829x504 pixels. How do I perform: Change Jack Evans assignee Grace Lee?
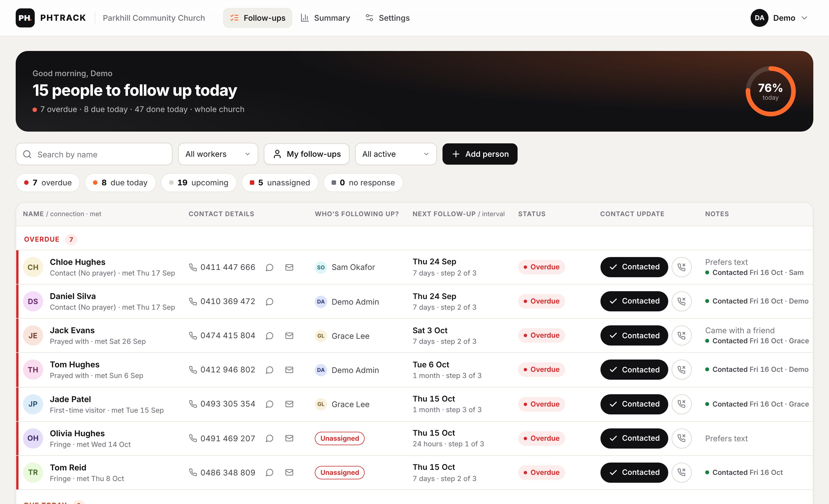(342, 336)
